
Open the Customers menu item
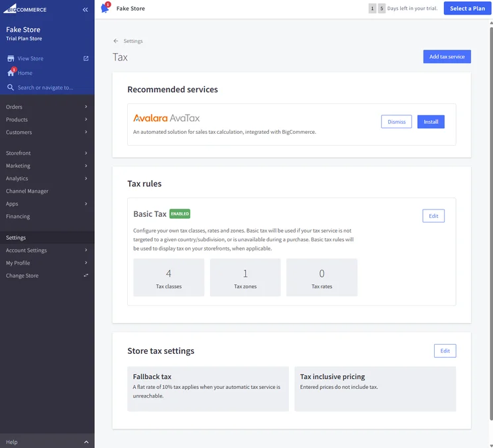point(47,132)
